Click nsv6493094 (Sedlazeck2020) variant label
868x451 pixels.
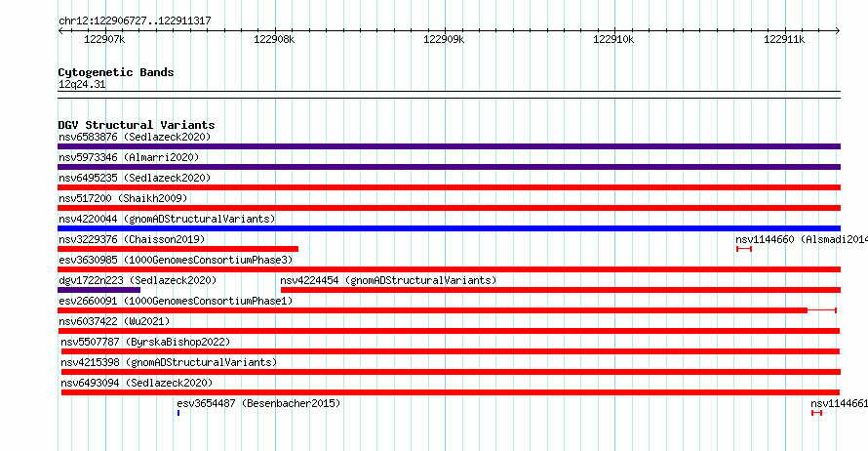pos(137,383)
